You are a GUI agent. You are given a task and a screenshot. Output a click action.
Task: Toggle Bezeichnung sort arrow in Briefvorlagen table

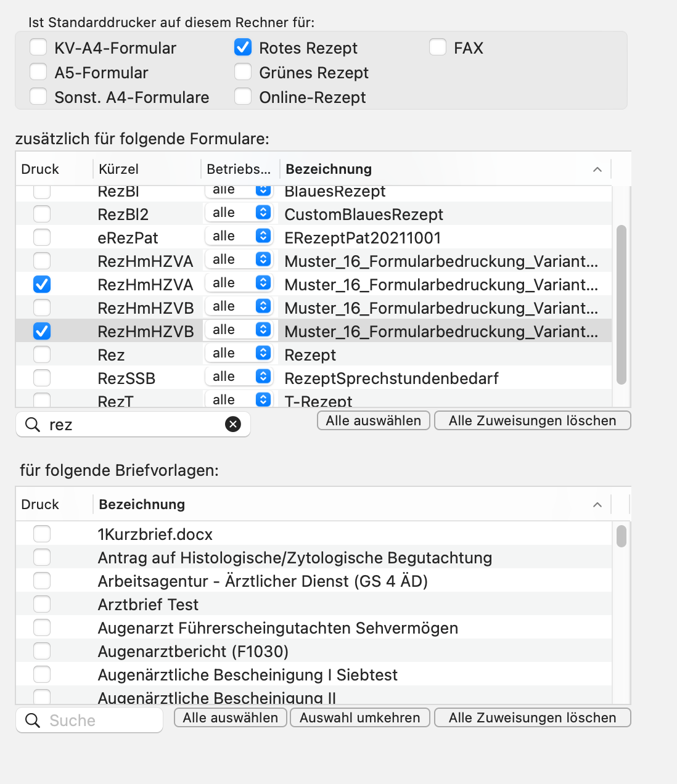click(x=597, y=505)
